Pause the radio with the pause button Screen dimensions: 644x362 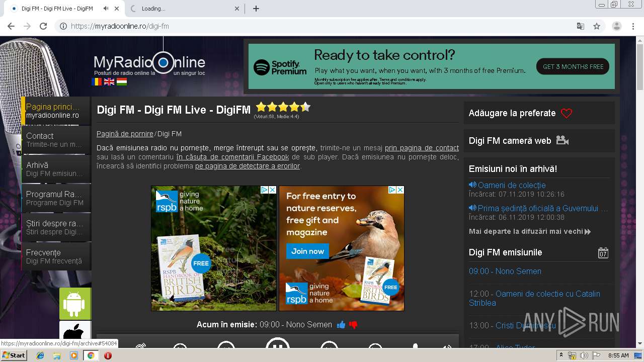277,343
